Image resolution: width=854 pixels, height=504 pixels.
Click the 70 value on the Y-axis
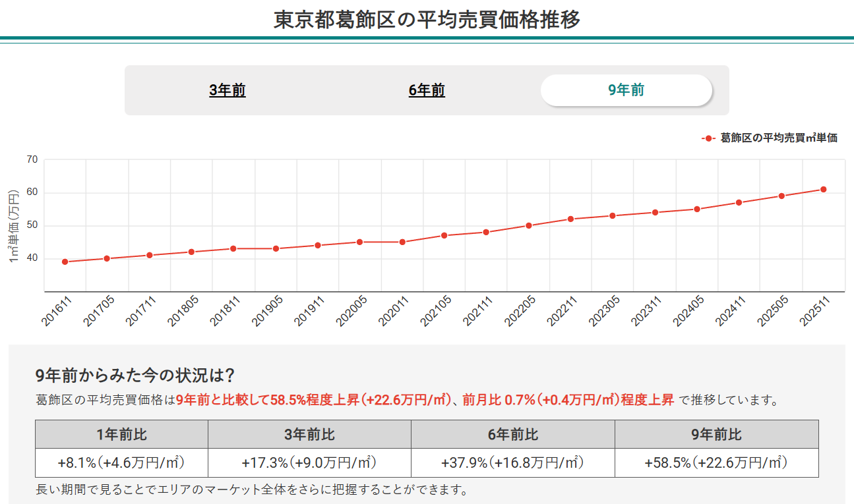click(x=32, y=159)
